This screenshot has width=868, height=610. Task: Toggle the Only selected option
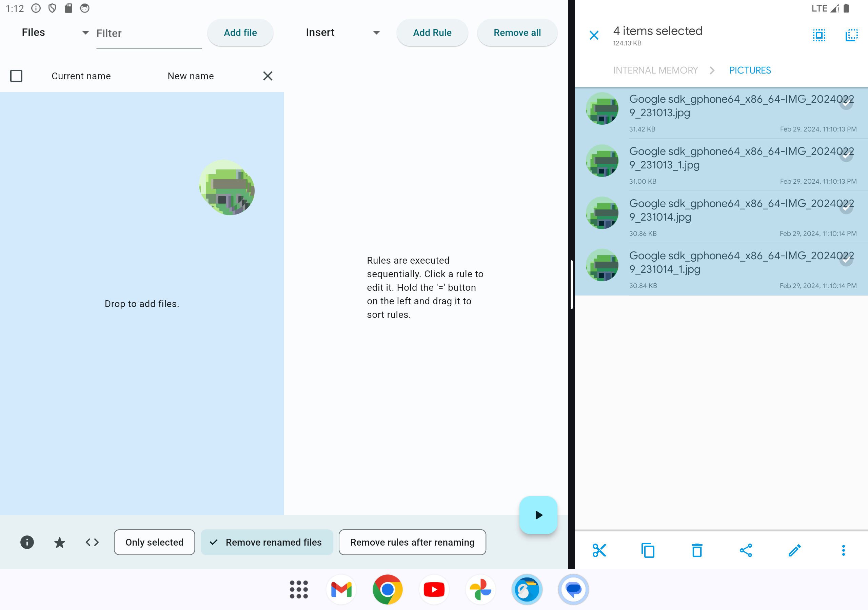pos(154,542)
